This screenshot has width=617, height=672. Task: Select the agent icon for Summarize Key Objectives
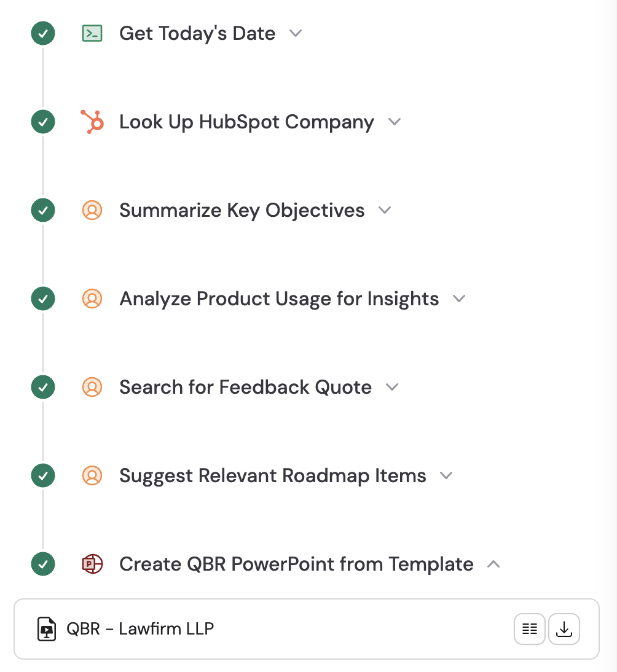click(x=92, y=210)
